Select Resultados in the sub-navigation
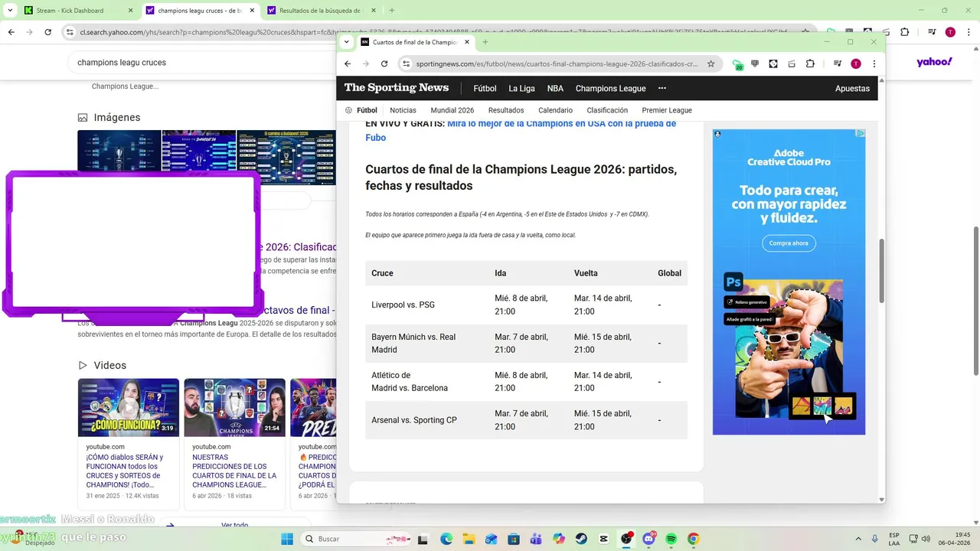The height and width of the screenshot is (551, 980). (506, 110)
